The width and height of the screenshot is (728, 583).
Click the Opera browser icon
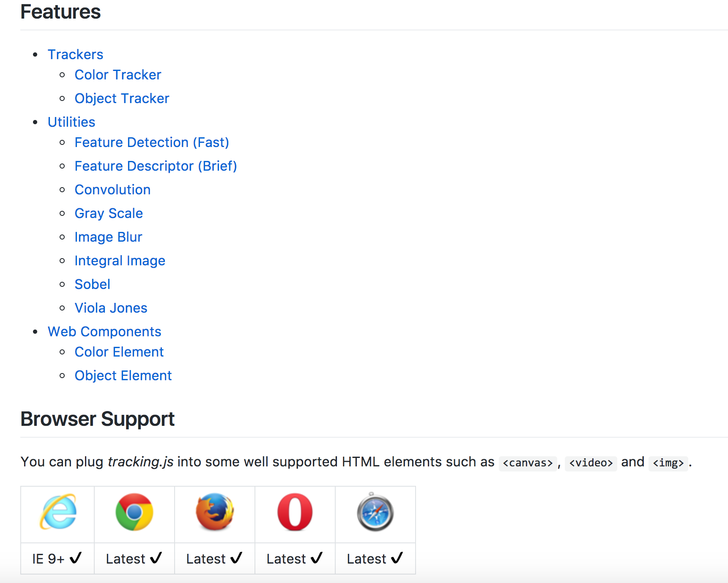pos(295,512)
